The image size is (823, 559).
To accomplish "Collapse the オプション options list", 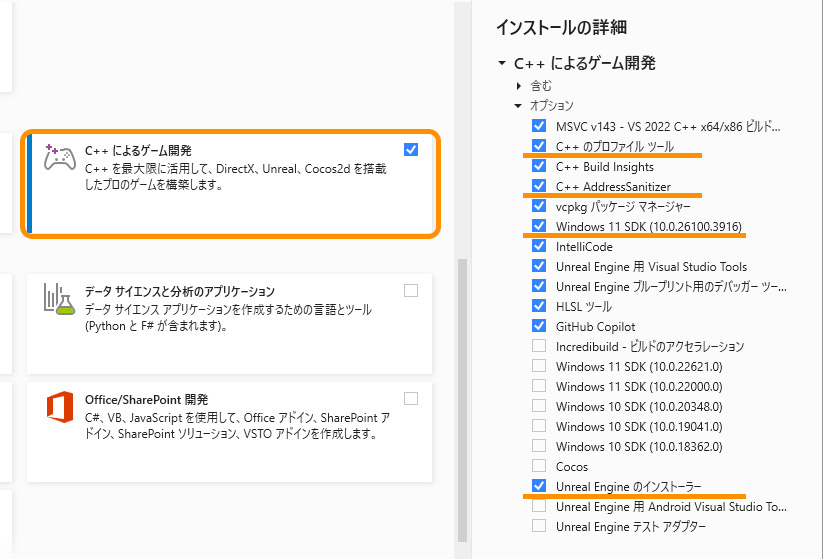I will (x=518, y=106).
